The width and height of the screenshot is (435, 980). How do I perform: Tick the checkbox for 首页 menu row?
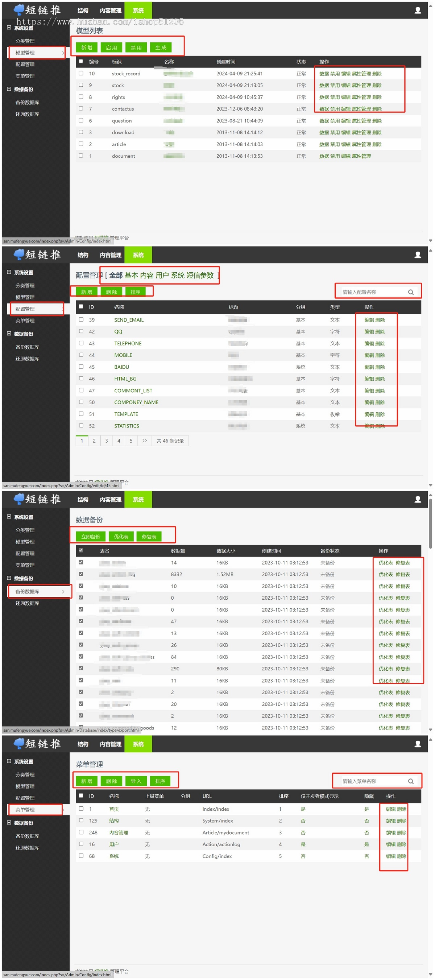pos(81,809)
